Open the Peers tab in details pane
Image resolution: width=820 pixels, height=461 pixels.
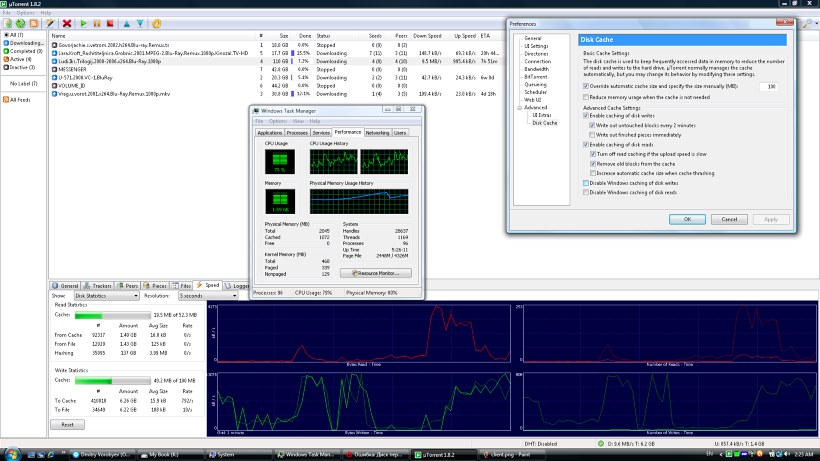(130, 285)
